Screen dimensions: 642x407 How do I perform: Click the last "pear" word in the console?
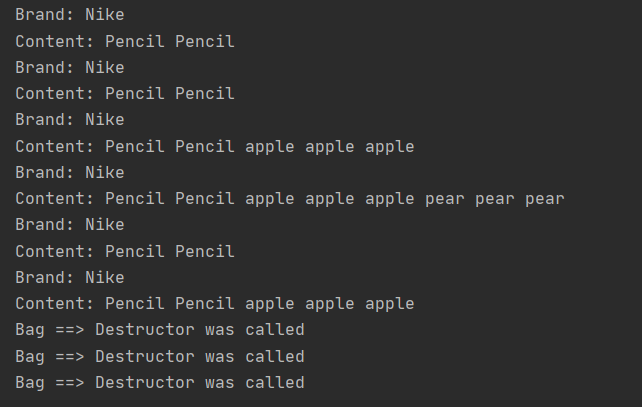pos(544,199)
